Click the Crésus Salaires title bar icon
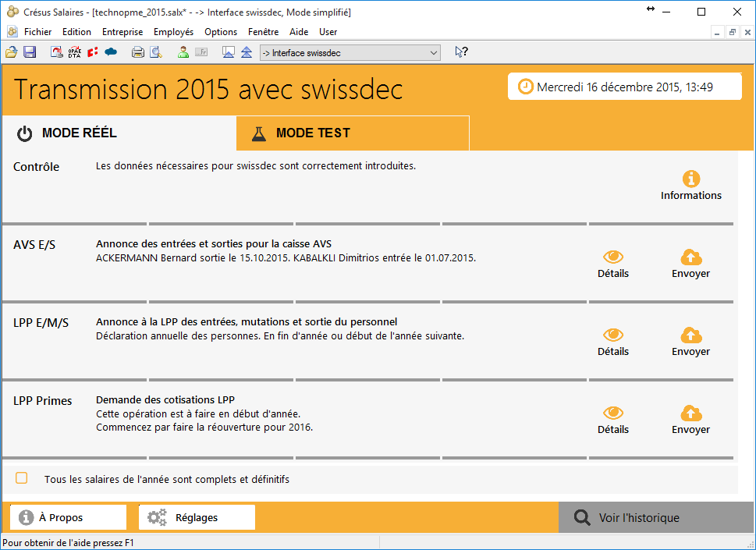Viewport: 756px width, 550px height. click(12, 12)
